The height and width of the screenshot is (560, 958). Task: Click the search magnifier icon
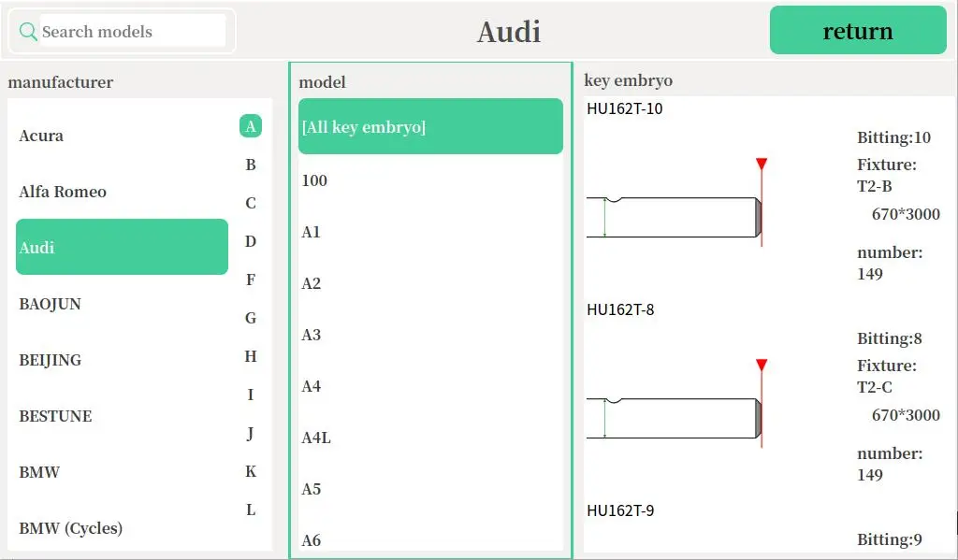point(28,32)
